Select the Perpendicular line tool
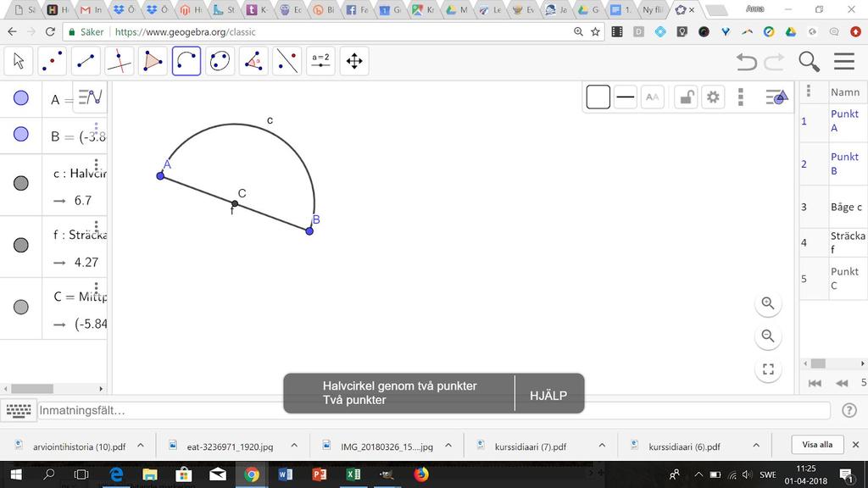This screenshot has width=868, height=488. [119, 61]
